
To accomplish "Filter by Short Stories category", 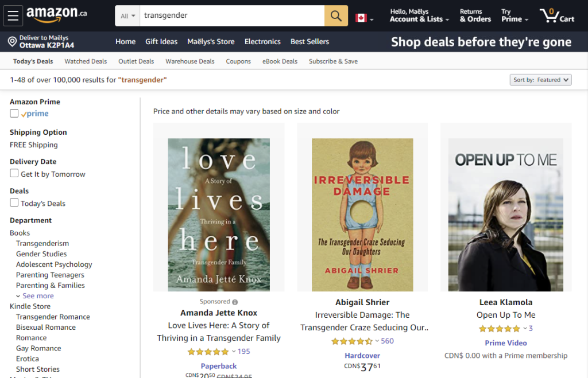I will 37,369.
